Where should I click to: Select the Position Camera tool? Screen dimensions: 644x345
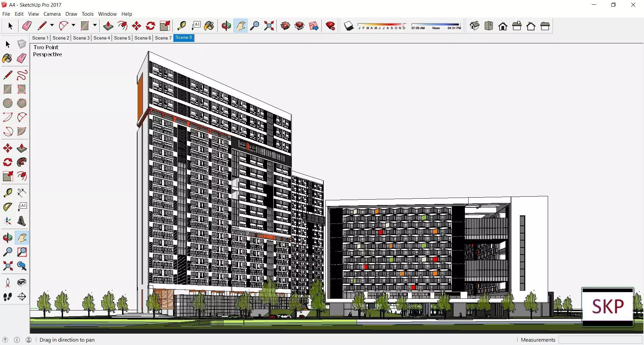[8, 282]
